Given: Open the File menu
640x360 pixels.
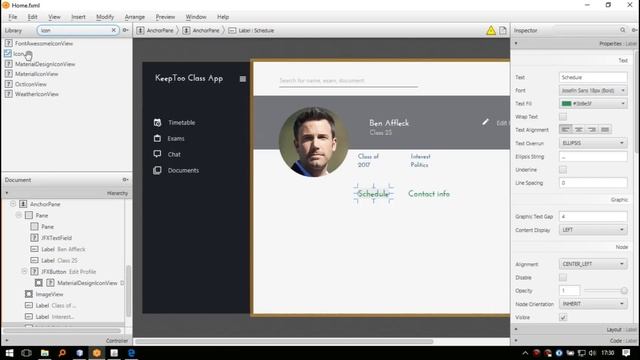Looking at the screenshot, I should tap(13, 17).
